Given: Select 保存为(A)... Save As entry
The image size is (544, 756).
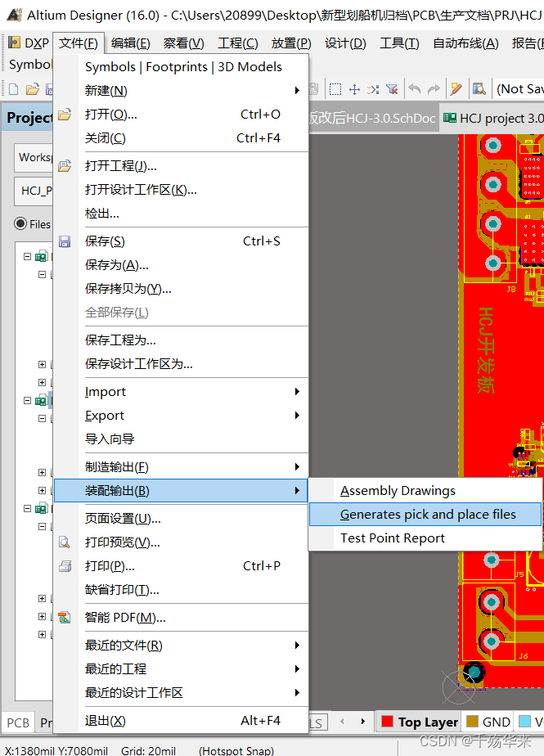Looking at the screenshot, I should pos(181,265).
